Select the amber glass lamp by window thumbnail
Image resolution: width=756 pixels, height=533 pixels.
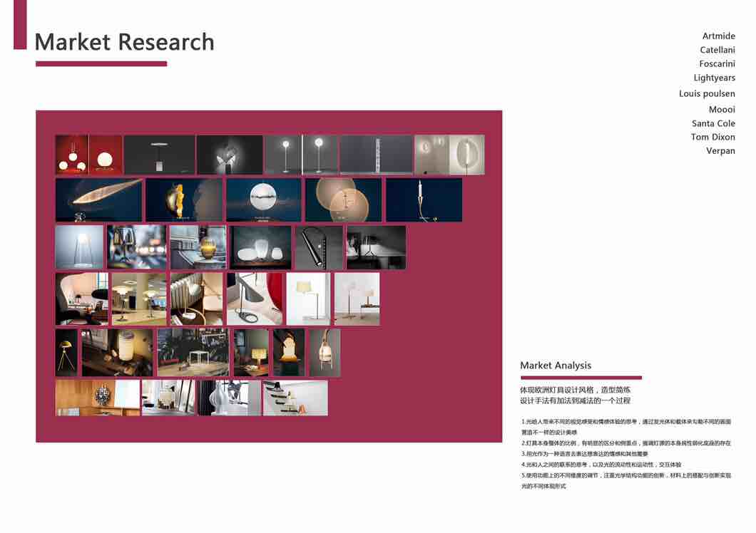(x=198, y=247)
